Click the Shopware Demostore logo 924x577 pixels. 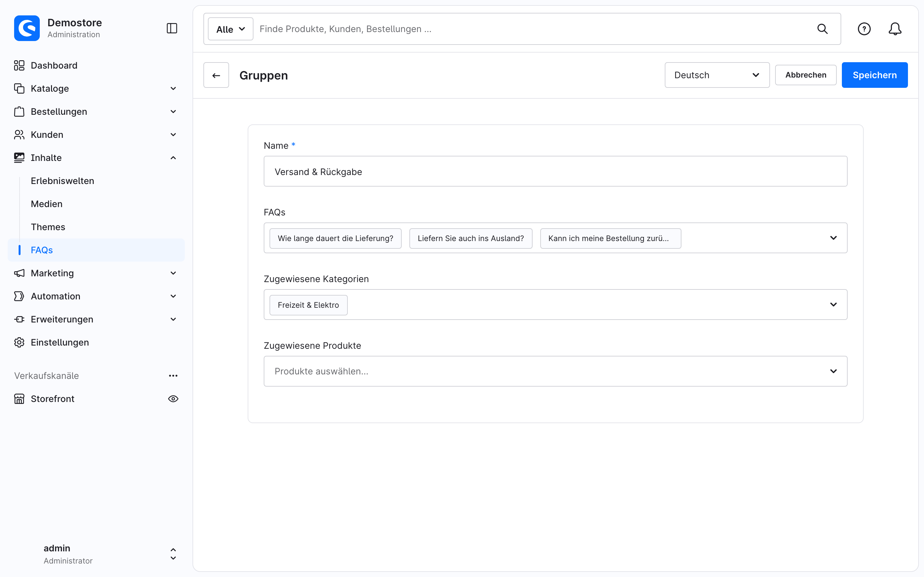point(27,28)
